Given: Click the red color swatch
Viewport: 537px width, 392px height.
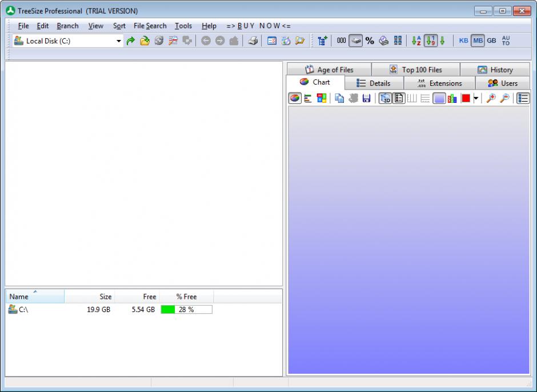Looking at the screenshot, I should pyautogui.click(x=466, y=98).
